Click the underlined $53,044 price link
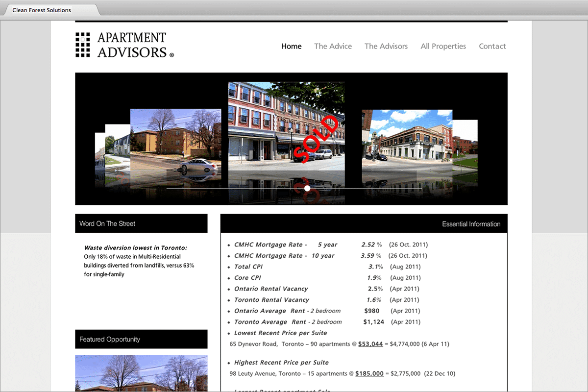588x392 pixels. point(370,344)
